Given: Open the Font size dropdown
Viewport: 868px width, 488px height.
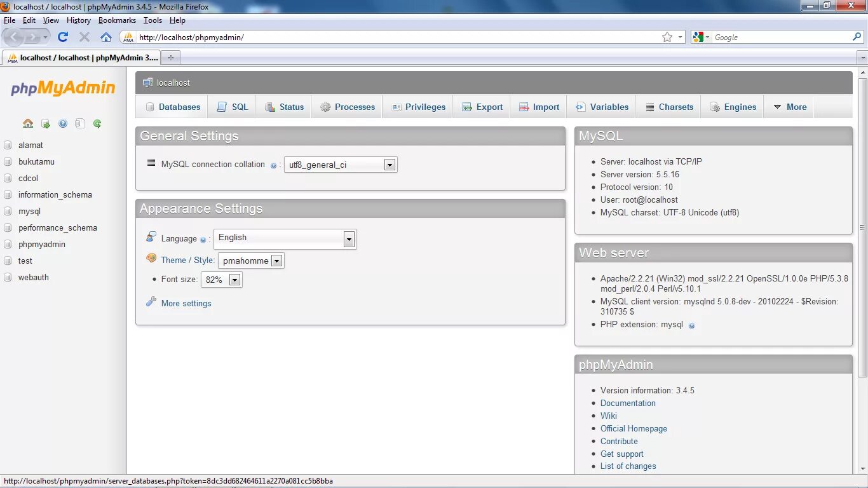Looking at the screenshot, I should click(221, 280).
